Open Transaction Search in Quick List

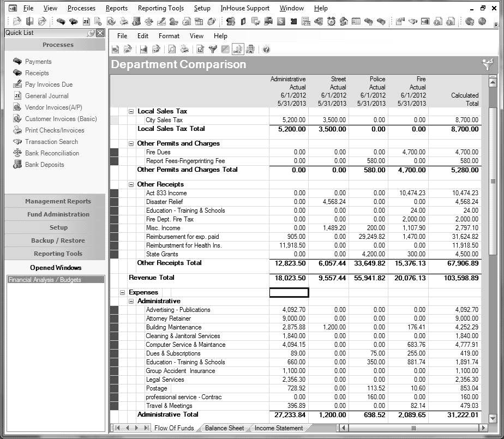pos(51,142)
